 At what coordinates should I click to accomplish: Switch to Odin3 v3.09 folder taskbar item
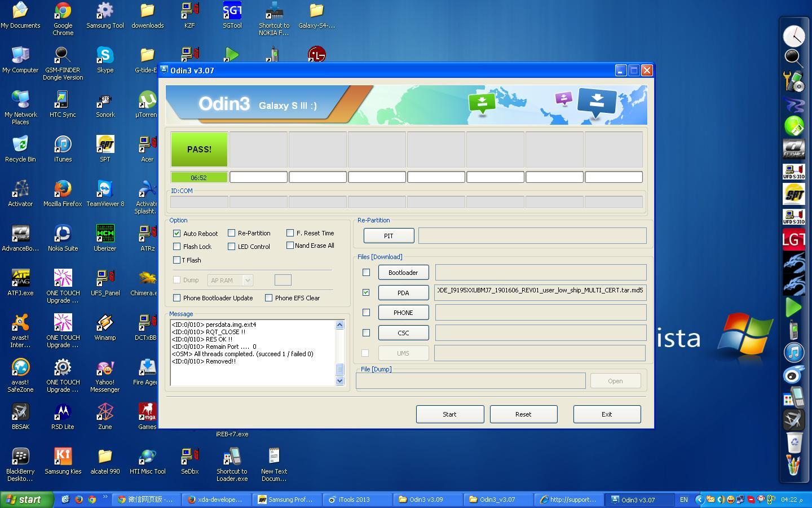(428, 500)
